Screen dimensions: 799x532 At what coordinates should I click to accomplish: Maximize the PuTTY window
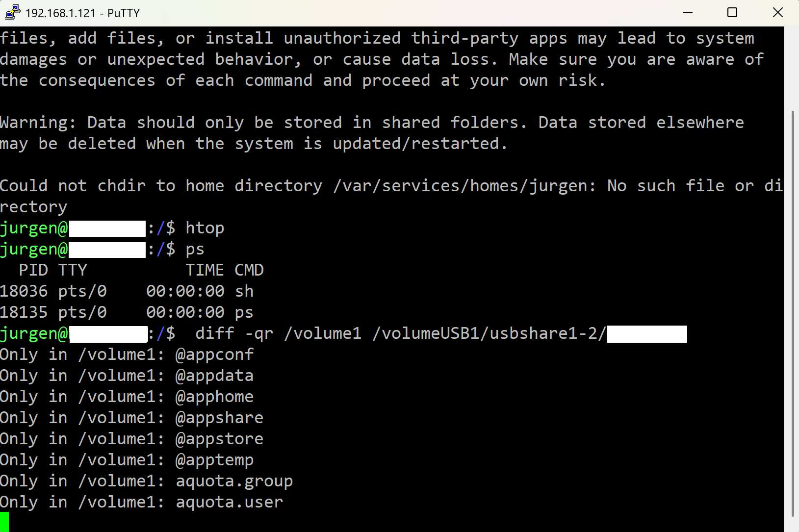coord(732,13)
